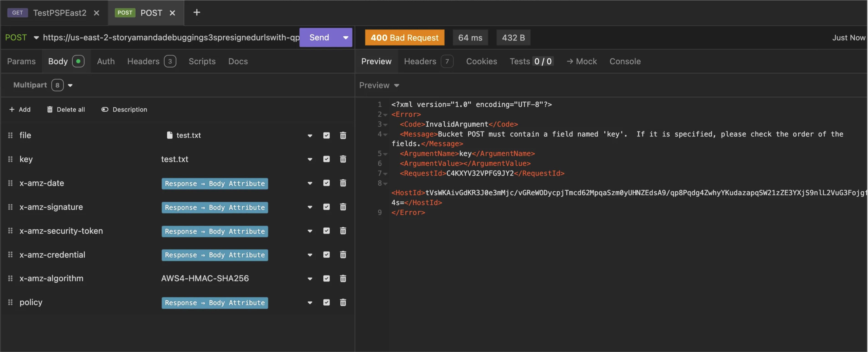Open the Docs tab

[x=238, y=61]
